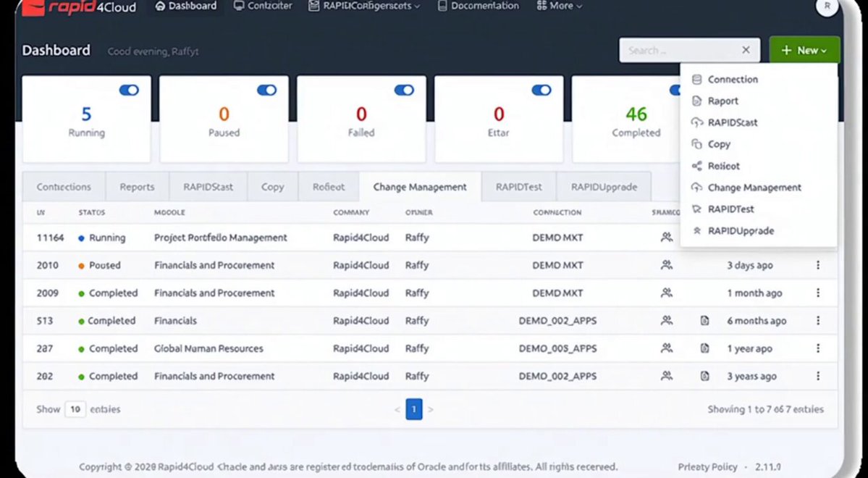Screen dimensions: 868x478
Task: Open the green New dropdown button
Action: point(804,51)
